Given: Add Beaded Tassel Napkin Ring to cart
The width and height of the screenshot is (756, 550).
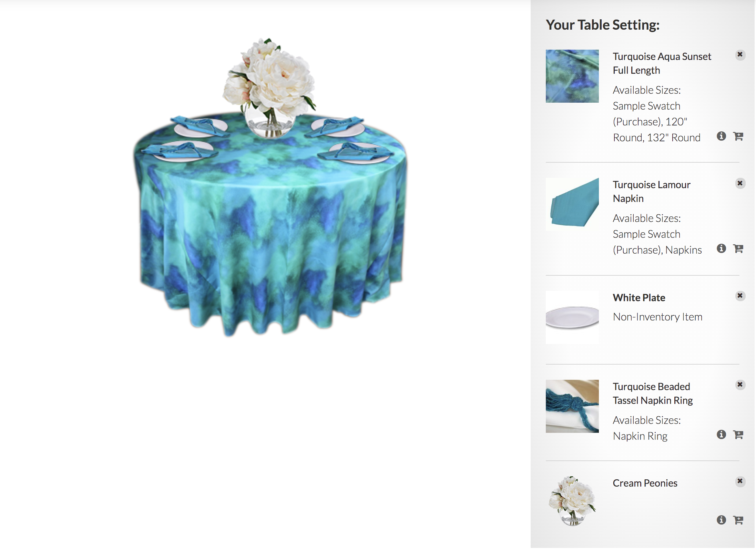Looking at the screenshot, I should pos(738,435).
